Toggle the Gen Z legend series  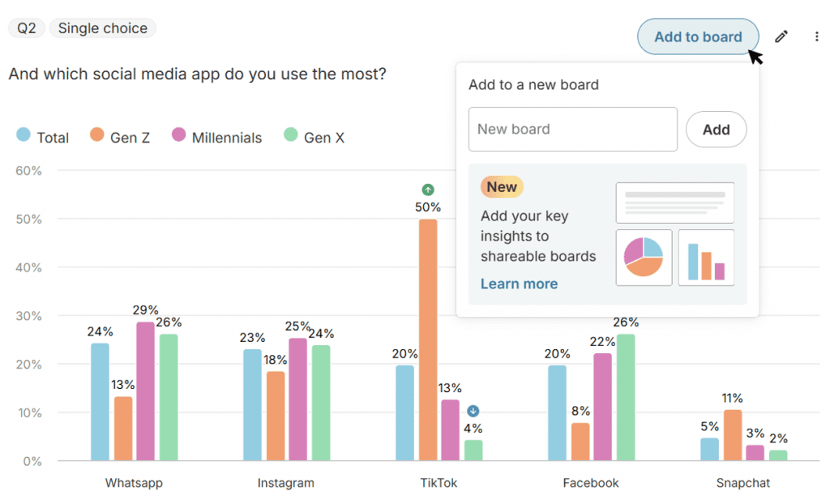pos(120,137)
